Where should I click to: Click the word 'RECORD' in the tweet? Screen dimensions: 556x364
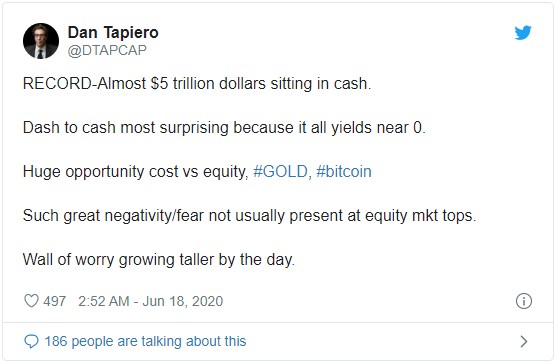point(57,84)
